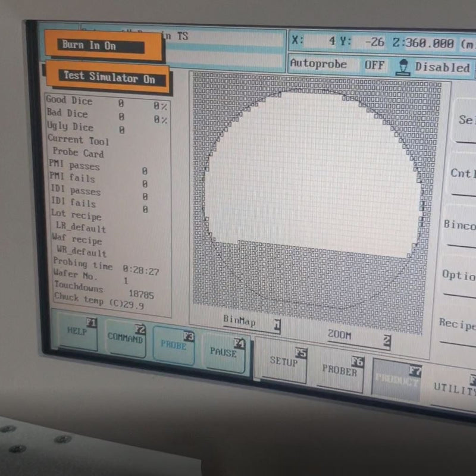Switch to the PROBE F3 tab
Screen dimensions: 476x476
click(174, 343)
